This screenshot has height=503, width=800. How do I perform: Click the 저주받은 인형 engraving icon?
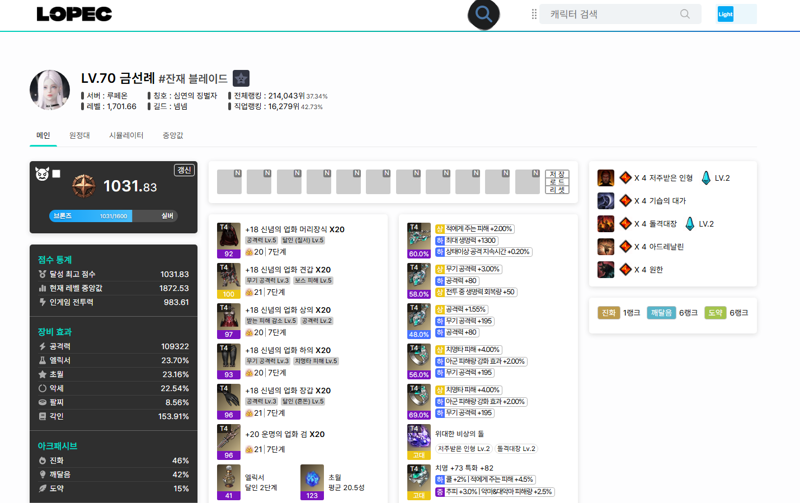click(x=606, y=178)
